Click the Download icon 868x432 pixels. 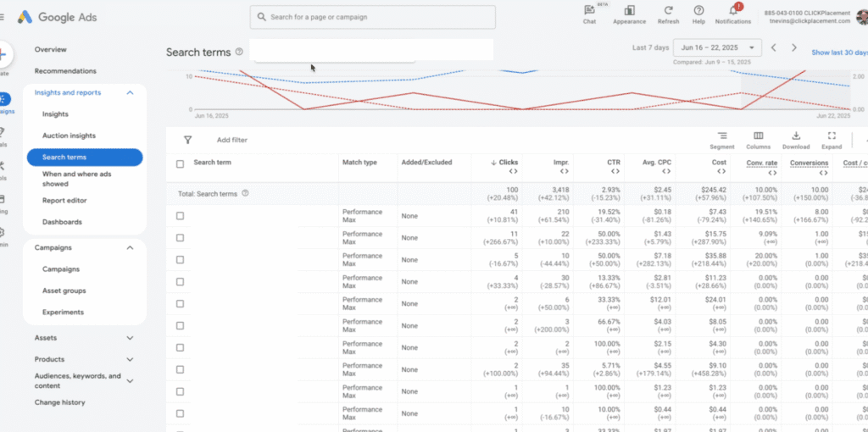coord(795,136)
